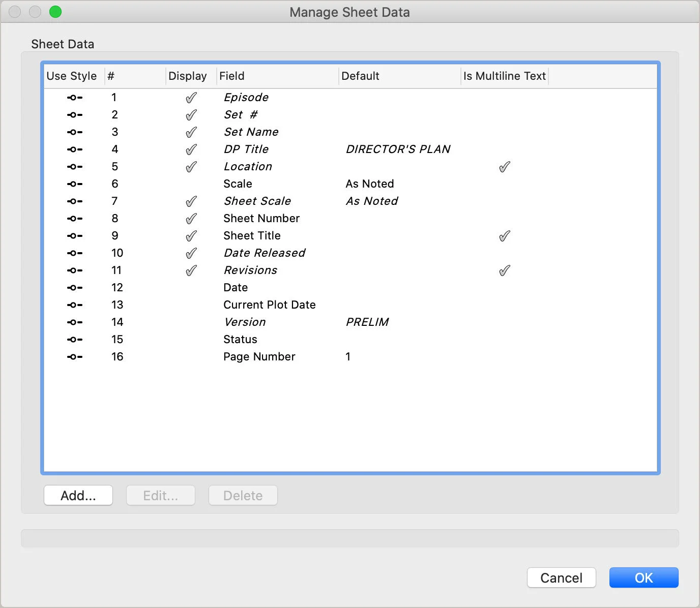Click the Use Style icon for Location
700x608 pixels.
(x=74, y=166)
